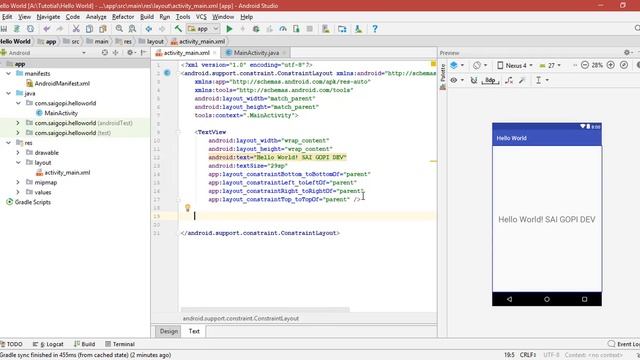
Task: Switch to the MainActivity.java tab
Action: click(x=256, y=53)
